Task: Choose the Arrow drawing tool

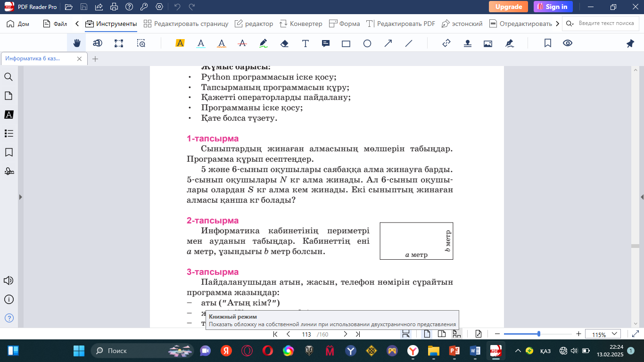Action: (388, 43)
